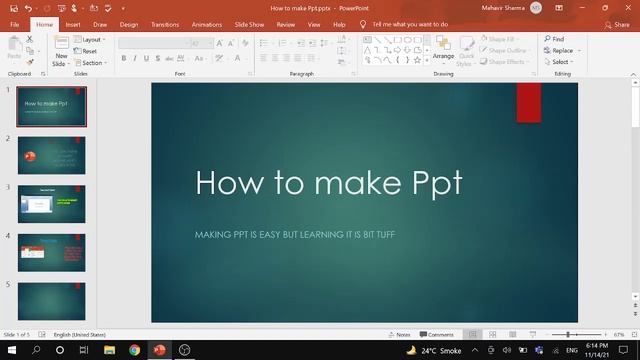Pick the star shape in shapes gallery
This screenshot has height=360, width=640.
pos(417,60)
